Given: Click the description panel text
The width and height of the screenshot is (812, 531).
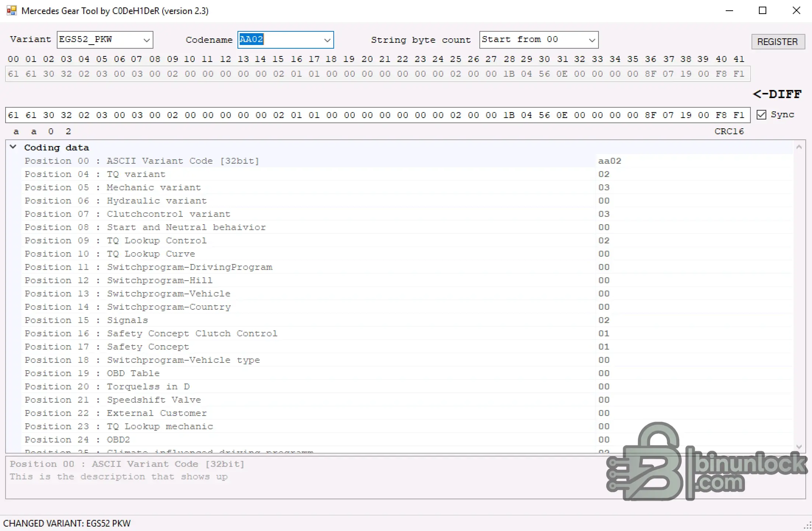Looking at the screenshot, I should pos(119,476).
